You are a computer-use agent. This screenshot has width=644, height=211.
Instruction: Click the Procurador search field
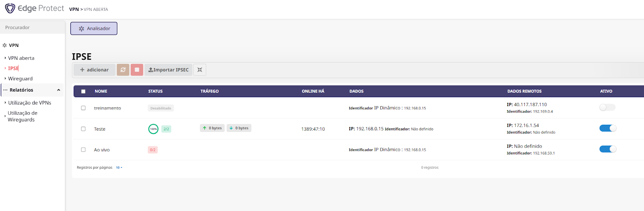(x=32, y=27)
